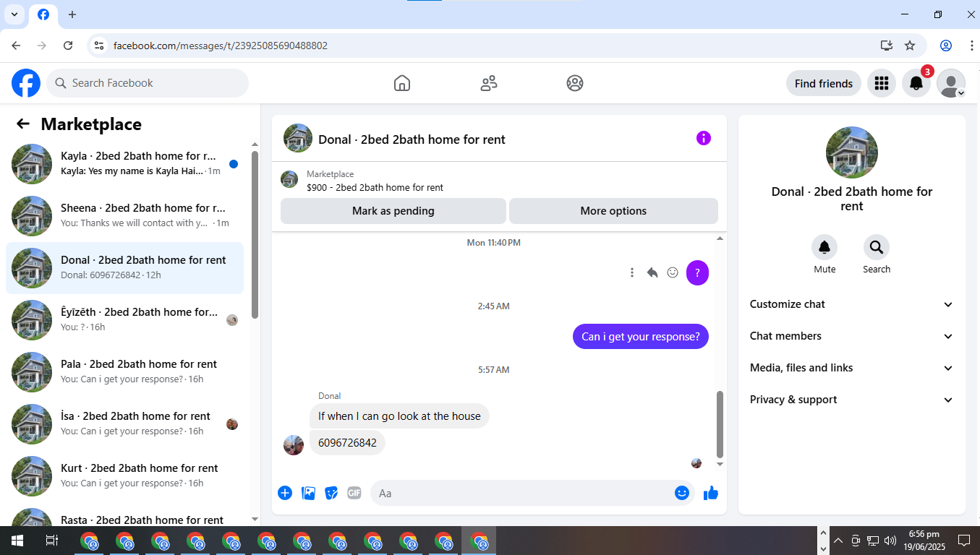Click the listing thumbnail in right panel

click(x=852, y=152)
